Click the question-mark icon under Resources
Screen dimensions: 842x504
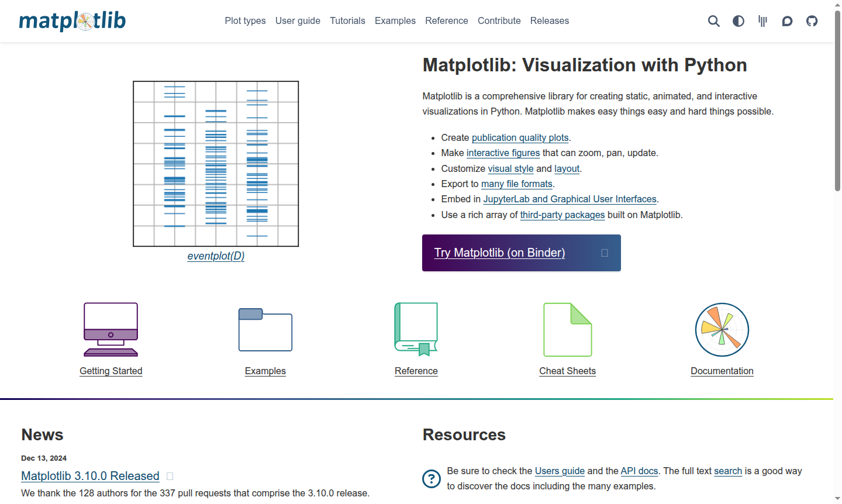tap(431, 478)
